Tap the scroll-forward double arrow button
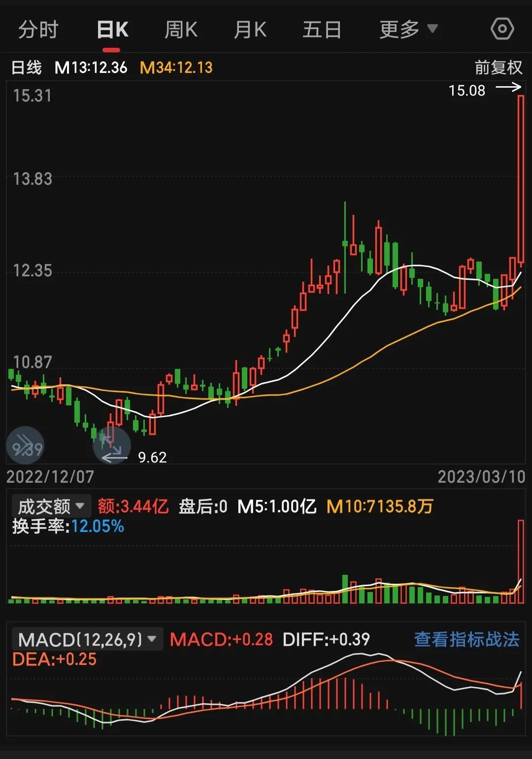The image size is (532, 759). pos(25,446)
